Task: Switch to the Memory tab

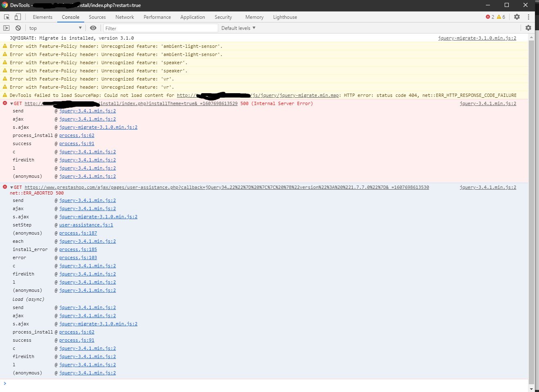Action: [x=254, y=17]
